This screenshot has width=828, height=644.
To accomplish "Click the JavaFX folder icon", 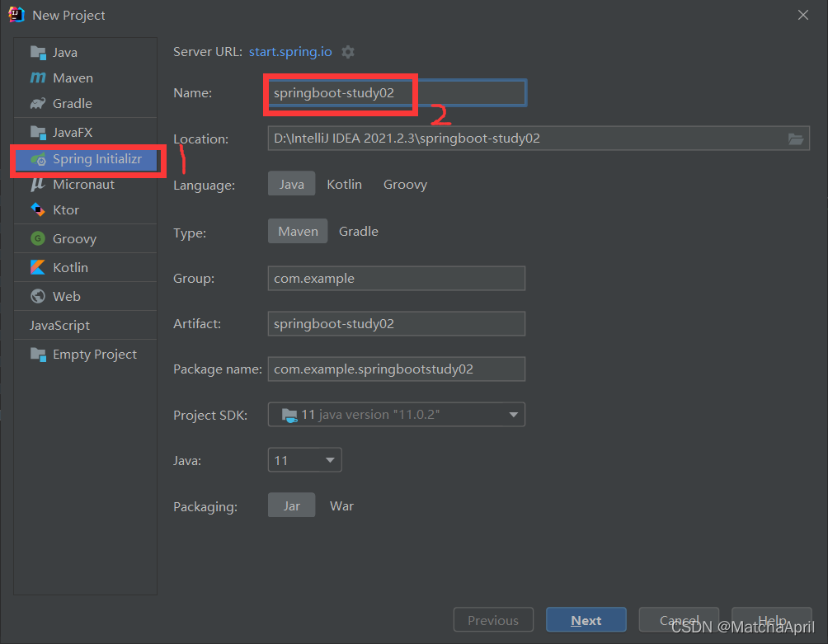I will (x=38, y=132).
